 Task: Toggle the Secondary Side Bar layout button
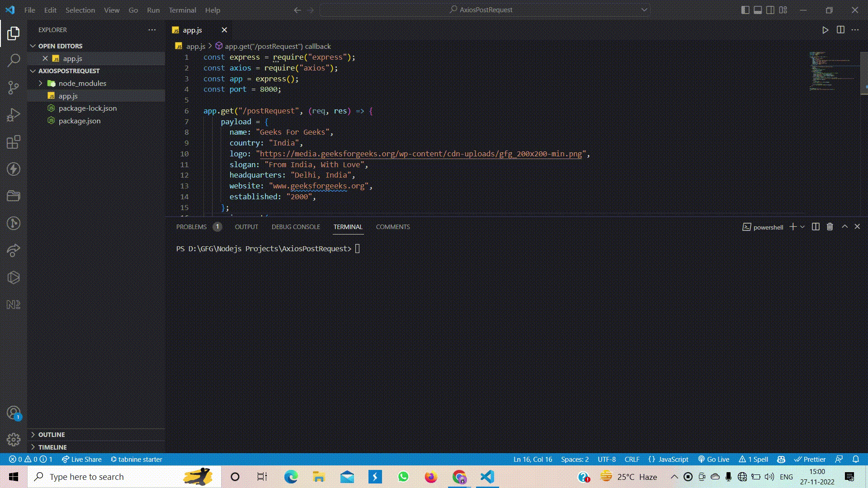tap(770, 10)
